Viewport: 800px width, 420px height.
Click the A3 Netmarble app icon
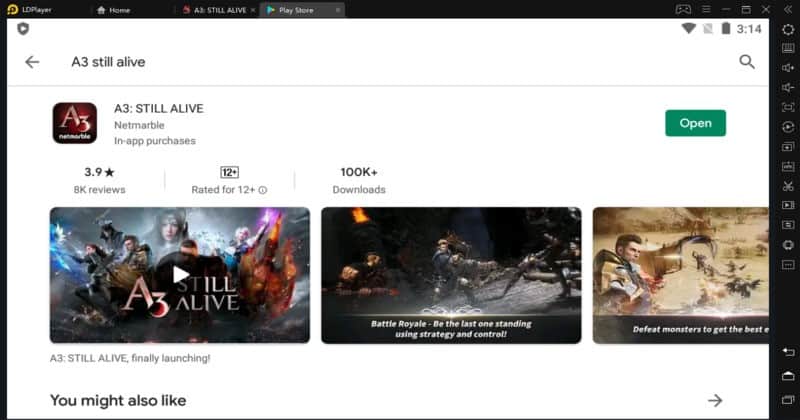[74, 123]
